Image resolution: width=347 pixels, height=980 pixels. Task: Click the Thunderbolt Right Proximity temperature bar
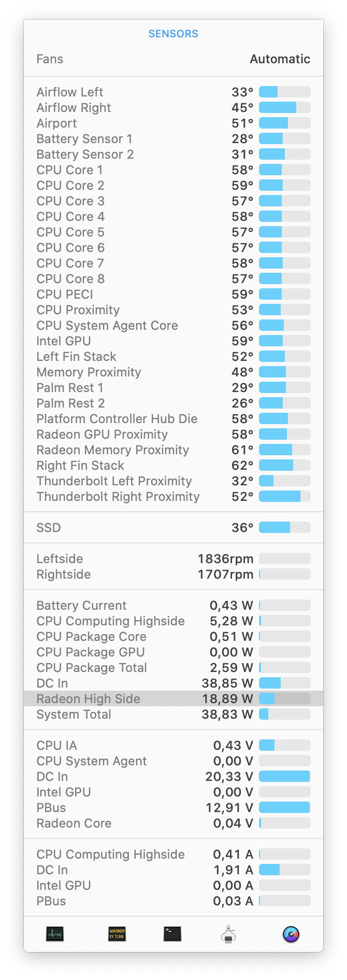click(x=284, y=496)
